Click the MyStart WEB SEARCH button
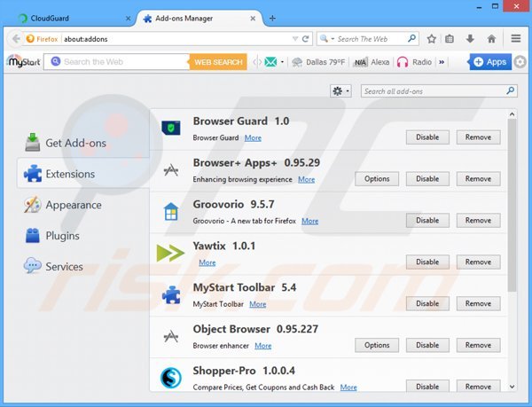532x407 pixels. pyautogui.click(x=218, y=62)
